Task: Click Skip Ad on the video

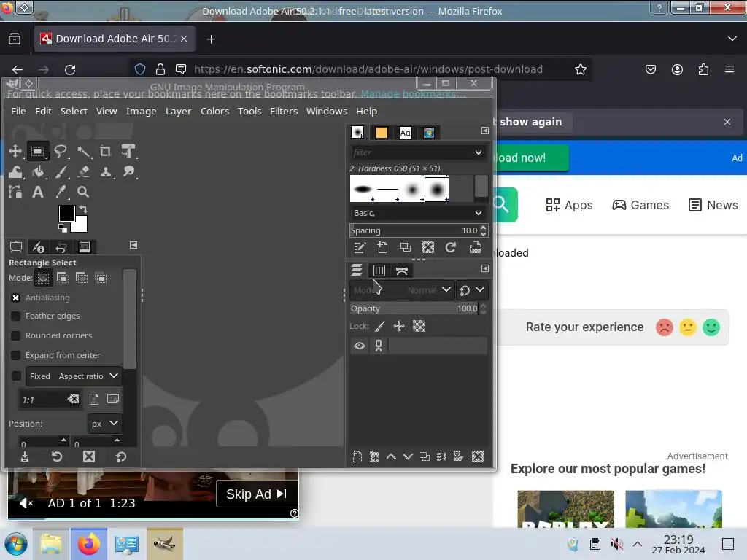Action: point(256,494)
